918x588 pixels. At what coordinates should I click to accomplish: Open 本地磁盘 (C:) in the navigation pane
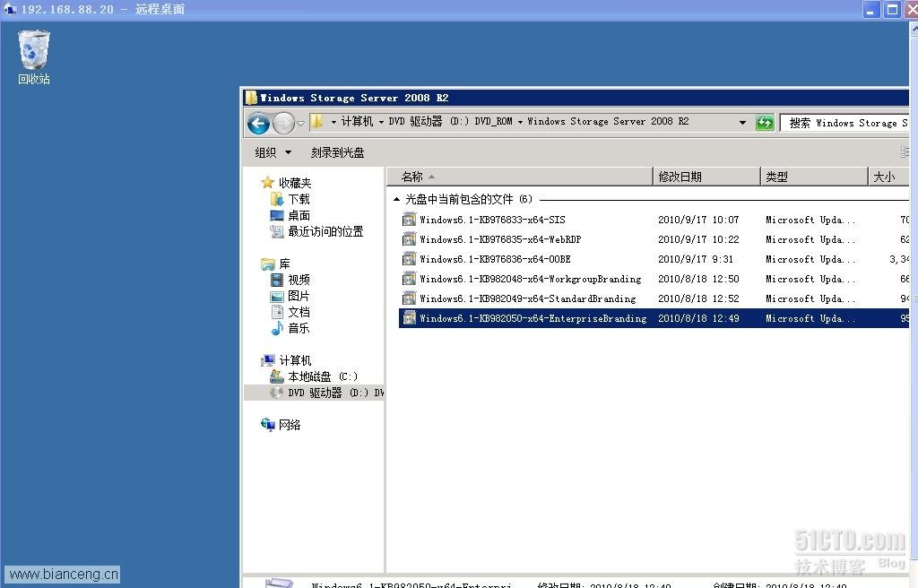coord(323,376)
